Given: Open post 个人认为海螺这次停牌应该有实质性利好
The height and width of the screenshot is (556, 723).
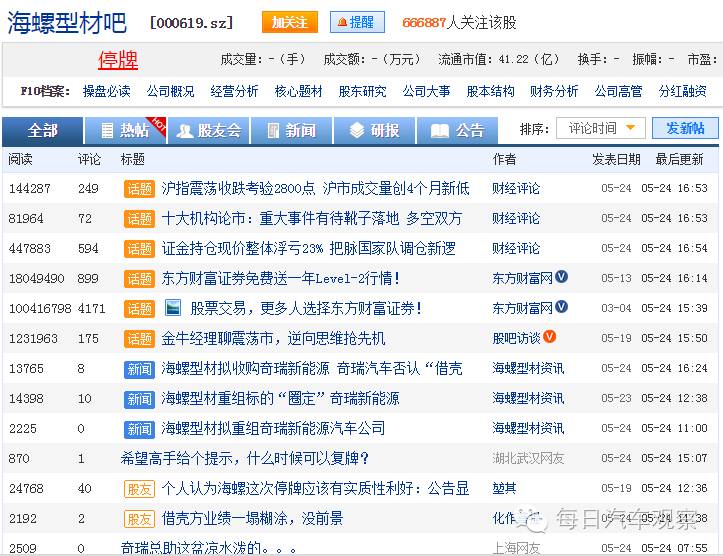Looking at the screenshot, I should [315, 488].
